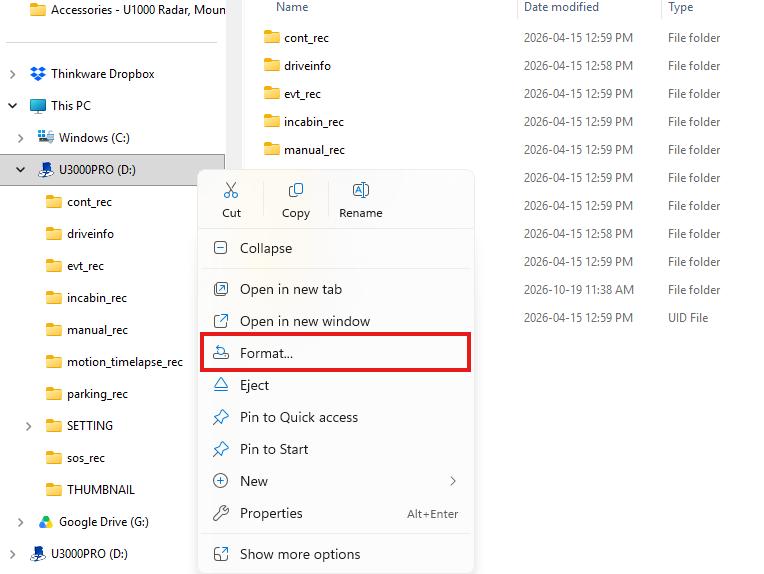Select Pin to Start menu entry
The width and height of the screenshot is (764, 574).
tap(336, 449)
